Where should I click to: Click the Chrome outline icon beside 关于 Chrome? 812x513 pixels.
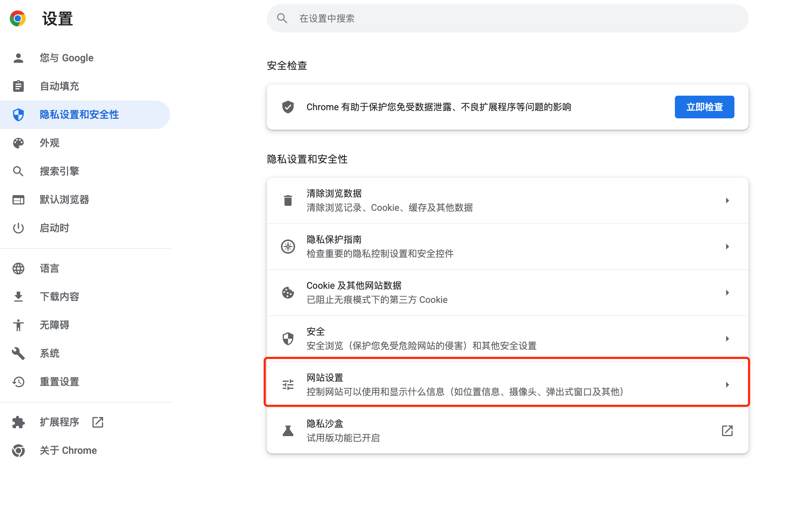coord(18,450)
